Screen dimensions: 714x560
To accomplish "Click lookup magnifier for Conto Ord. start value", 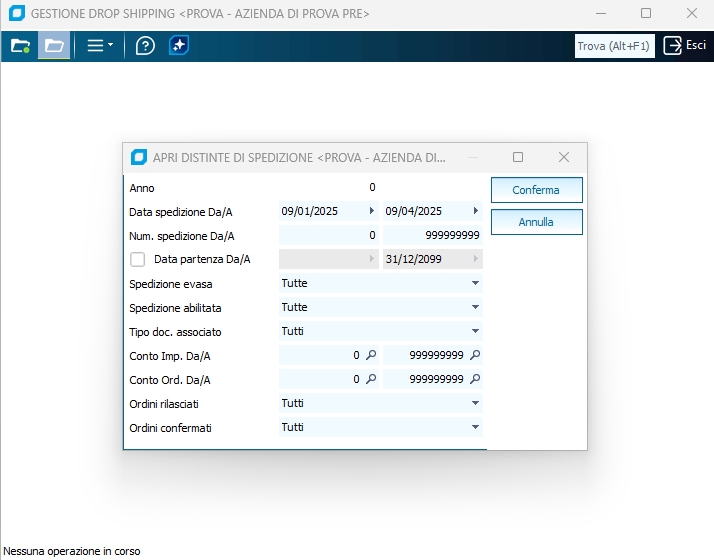I will [x=371, y=380].
